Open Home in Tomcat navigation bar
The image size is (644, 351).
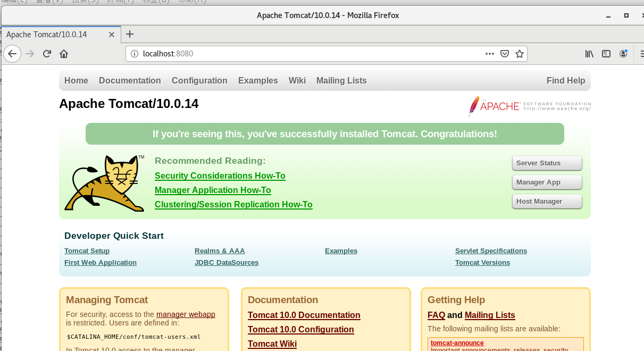(x=76, y=81)
